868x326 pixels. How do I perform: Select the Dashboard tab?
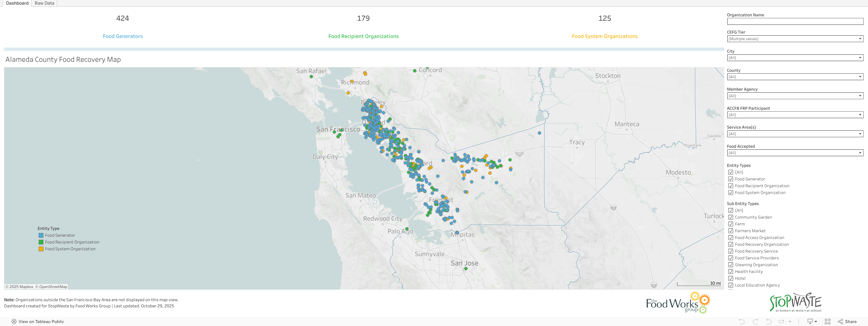click(17, 3)
